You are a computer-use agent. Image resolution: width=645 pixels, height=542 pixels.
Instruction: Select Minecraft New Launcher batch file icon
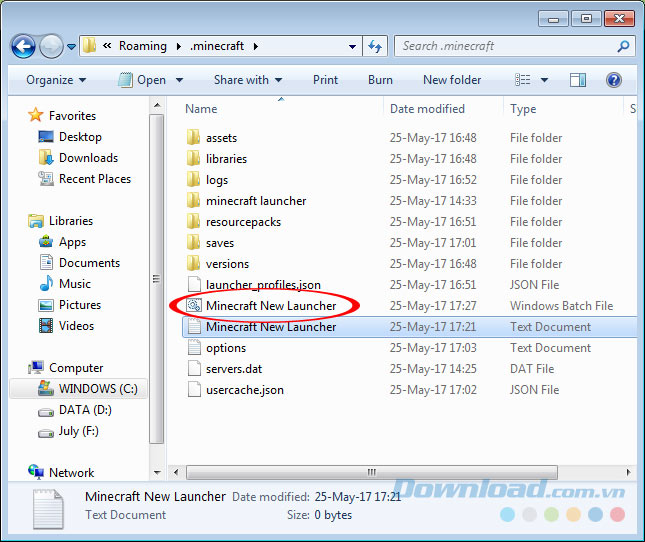[194, 305]
